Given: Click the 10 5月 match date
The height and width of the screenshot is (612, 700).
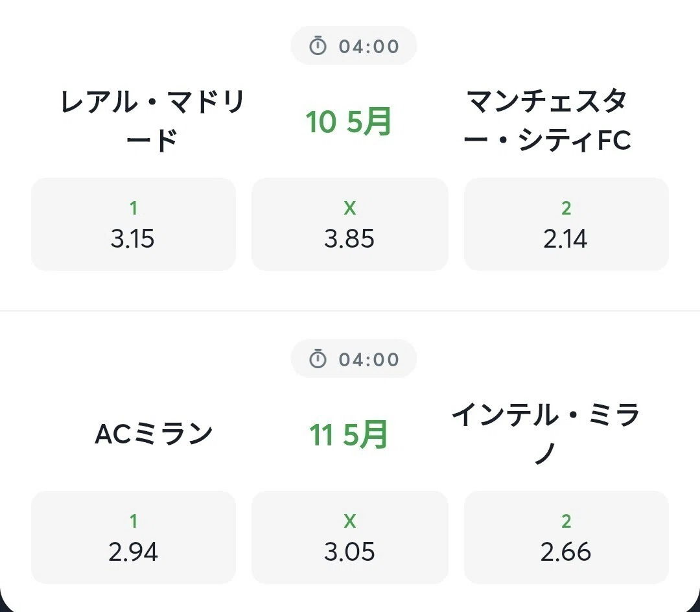Looking at the screenshot, I should point(348,121).
